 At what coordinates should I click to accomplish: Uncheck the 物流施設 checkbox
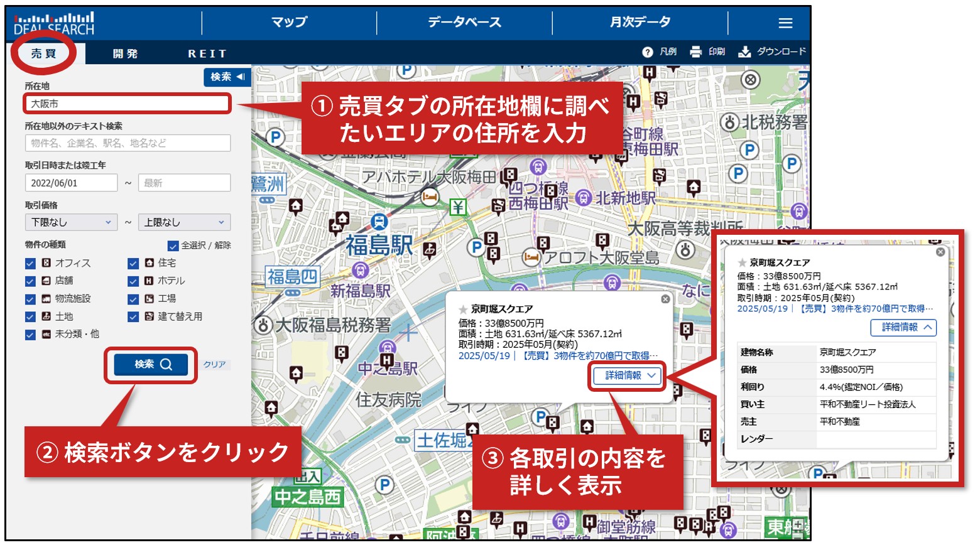click(x=30, y=299)
